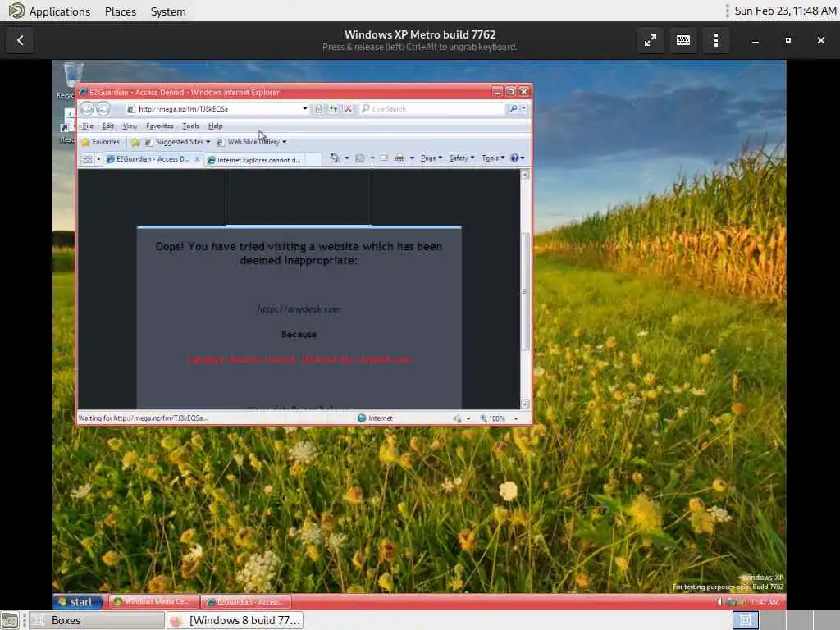Viewport: 840px width, 630px height.
Task: Open a new blank tab in IE
Action: [x=314, y=160]
